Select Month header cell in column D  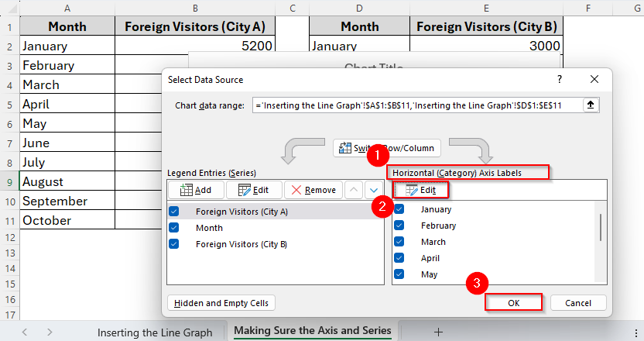359,26
